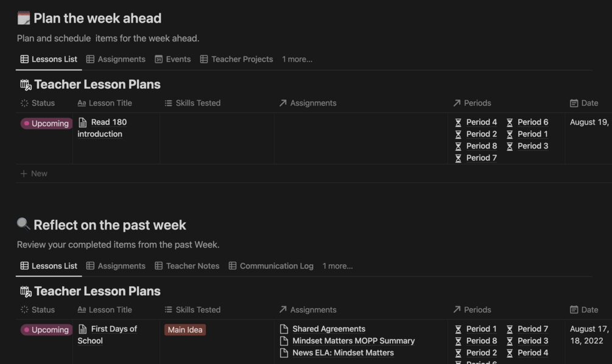
Task: Click the magnifying glass icon beside Reflect heading
Action: [x=24, y=225]
